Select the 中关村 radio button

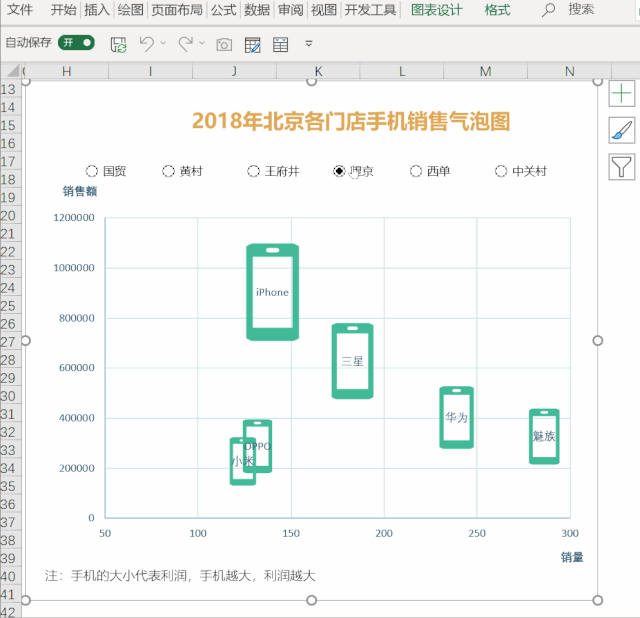[x=501, y=171]
